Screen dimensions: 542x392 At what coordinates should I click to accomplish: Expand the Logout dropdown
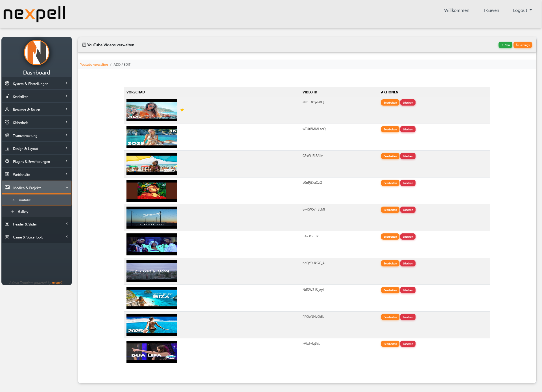coord(522,10)
